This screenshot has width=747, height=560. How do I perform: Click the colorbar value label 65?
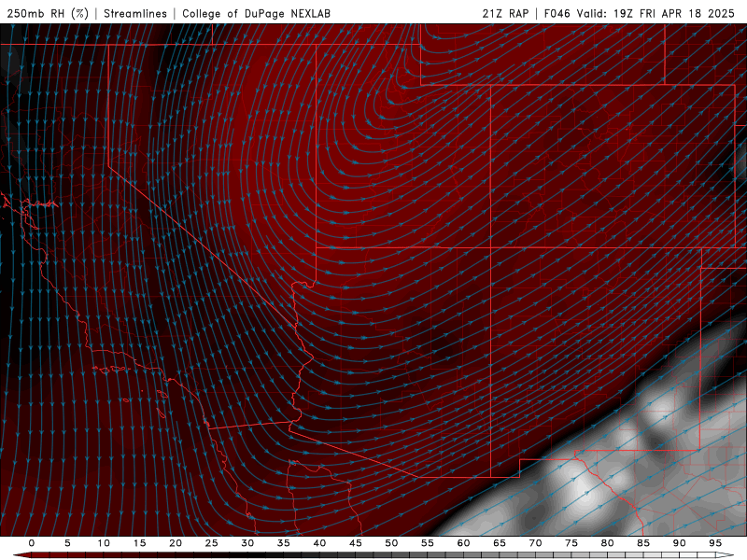point(500,543)
